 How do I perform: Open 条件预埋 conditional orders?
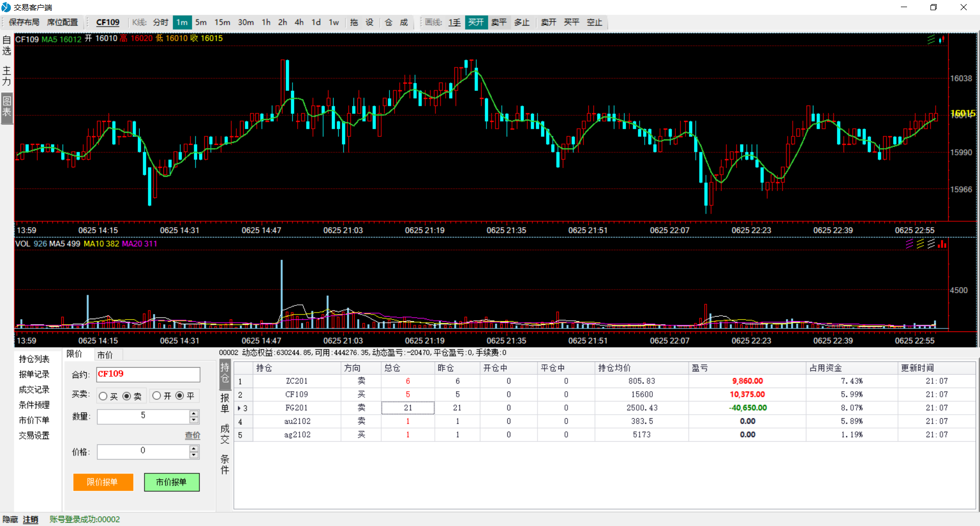[34, 405]
